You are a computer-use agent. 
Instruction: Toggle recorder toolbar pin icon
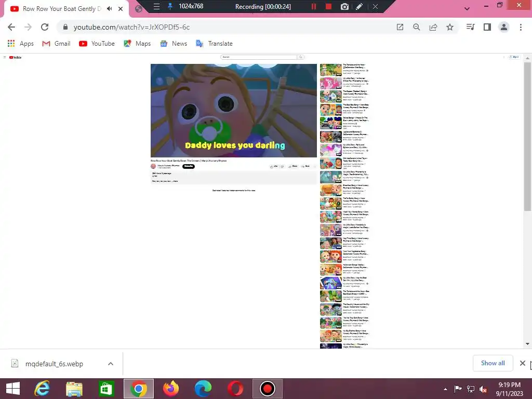(x=170, y=6)
